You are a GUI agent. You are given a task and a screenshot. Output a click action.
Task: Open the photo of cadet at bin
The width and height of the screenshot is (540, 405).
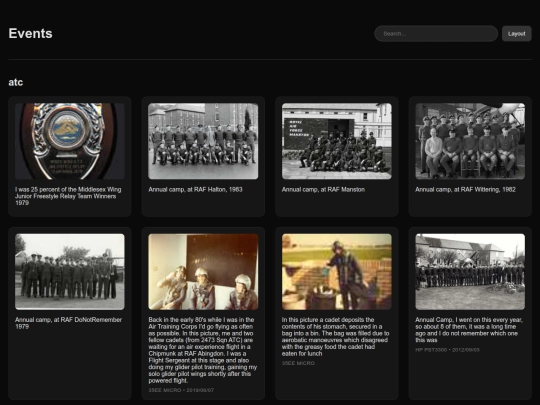coord(336,272)
